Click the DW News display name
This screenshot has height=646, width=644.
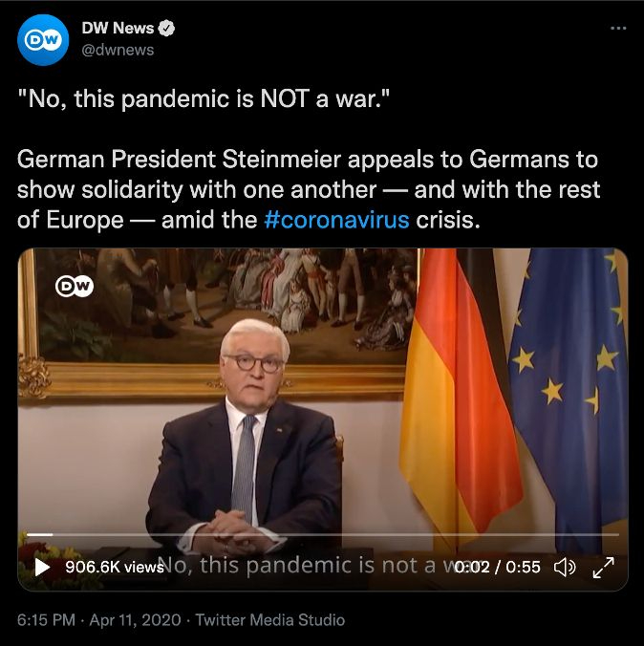click(118, 28)
